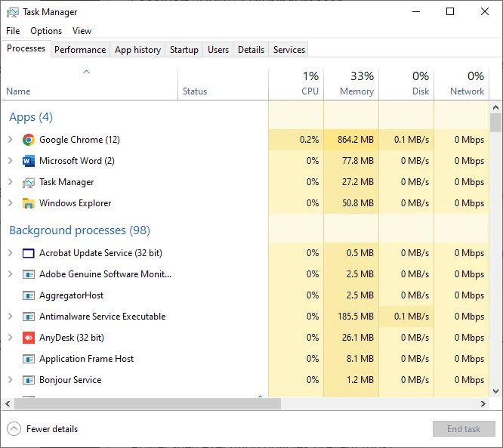Click the Antimalware Service Executable icon
503x448 pixels.
(29, 317)
